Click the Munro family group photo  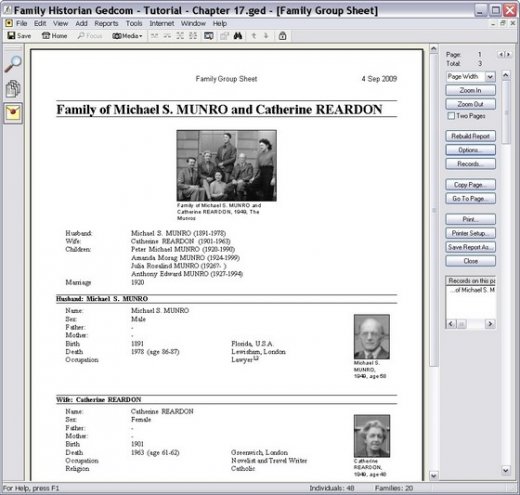point(227,166)
